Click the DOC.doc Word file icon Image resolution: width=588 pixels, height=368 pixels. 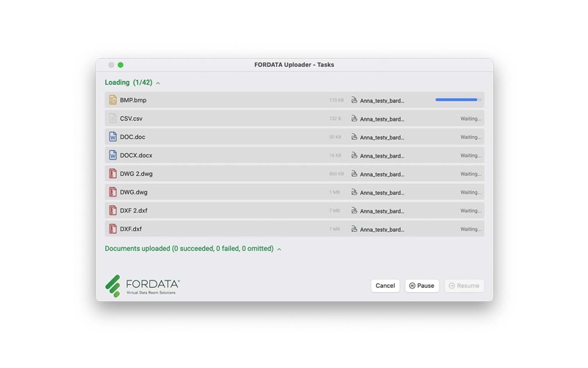coord(112,137)
